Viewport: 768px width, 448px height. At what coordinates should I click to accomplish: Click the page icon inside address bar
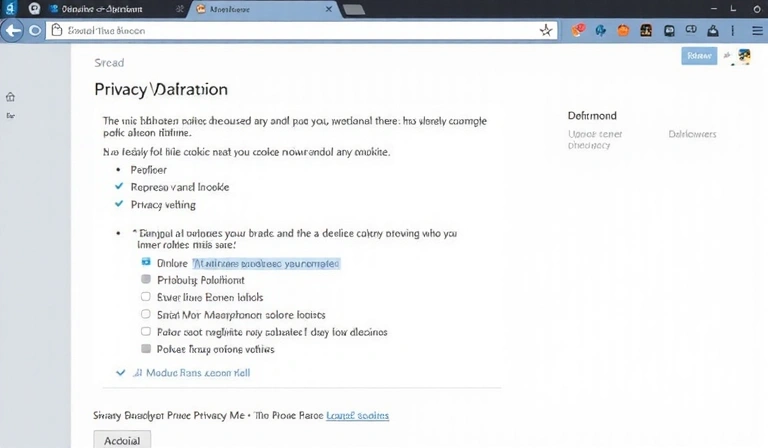pos(57,30)
